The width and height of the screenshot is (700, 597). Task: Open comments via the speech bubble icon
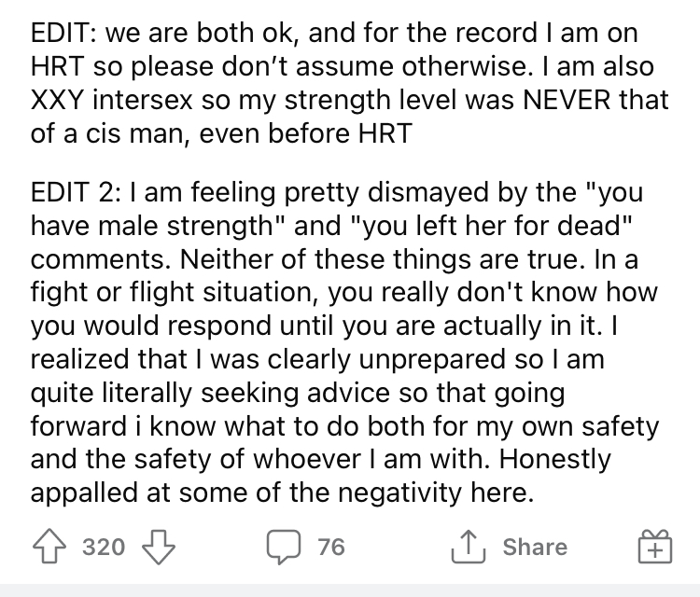pyautogui.click(x=284, y=547)
